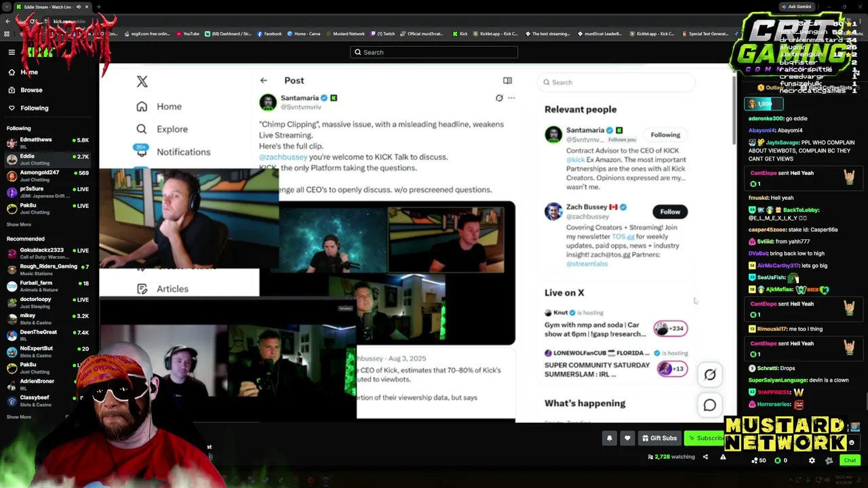Open Articles in the X navigation

pyautogui.click(x=172, y=289)
